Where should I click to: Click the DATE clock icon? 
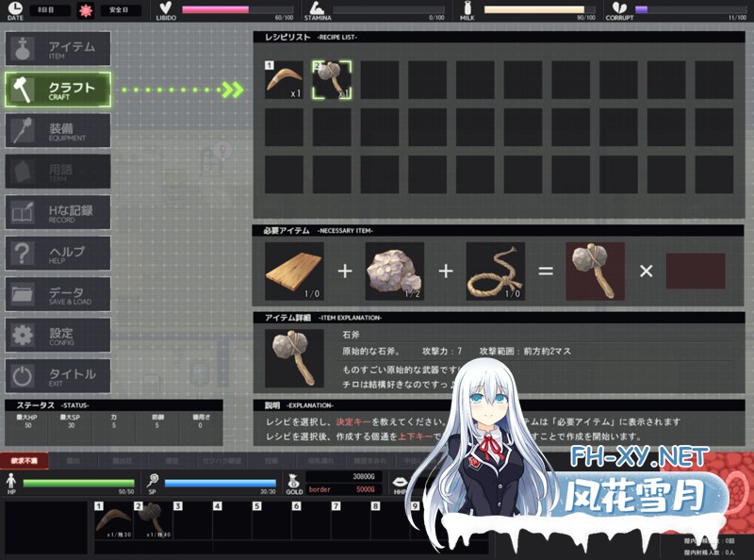15,8
